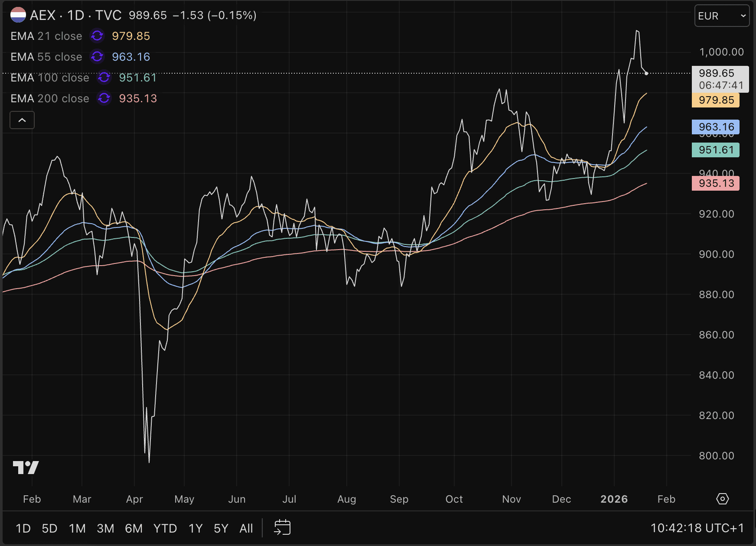Click the last price dot on chart line

tap(646, 73)
